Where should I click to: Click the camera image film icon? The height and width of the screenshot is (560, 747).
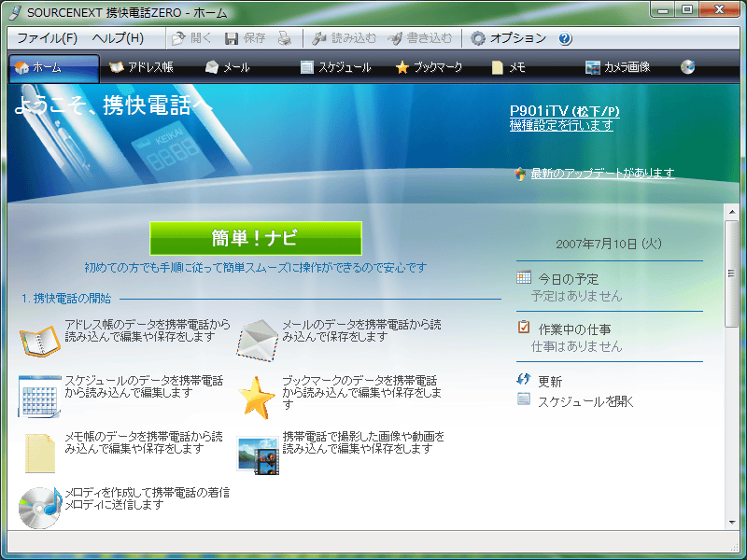pyautogui.click(x=258, y=455)
